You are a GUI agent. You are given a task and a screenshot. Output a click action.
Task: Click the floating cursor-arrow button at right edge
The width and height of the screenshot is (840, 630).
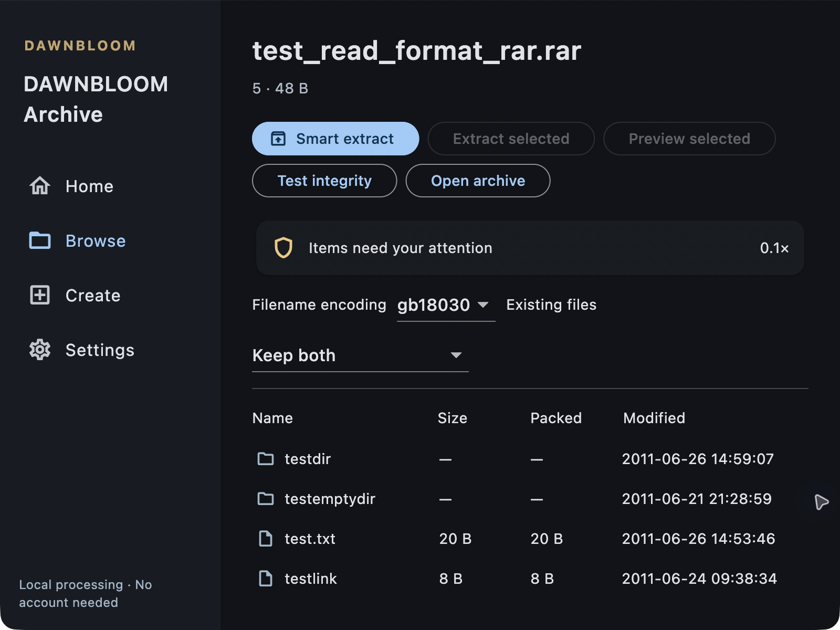[821, 502]
